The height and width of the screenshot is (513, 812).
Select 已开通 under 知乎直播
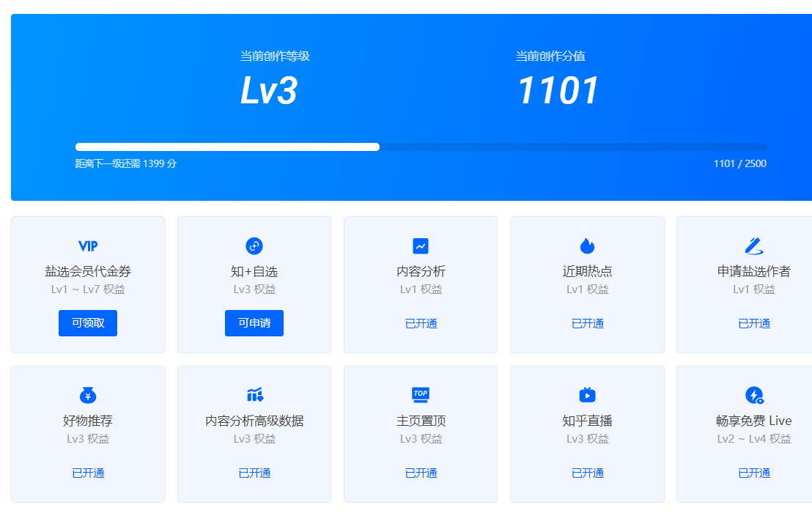point(587,473)
